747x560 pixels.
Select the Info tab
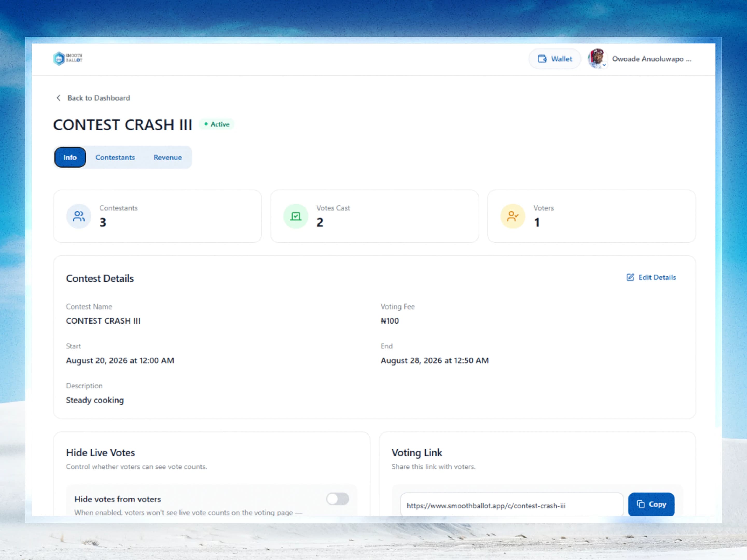(70, 157)
